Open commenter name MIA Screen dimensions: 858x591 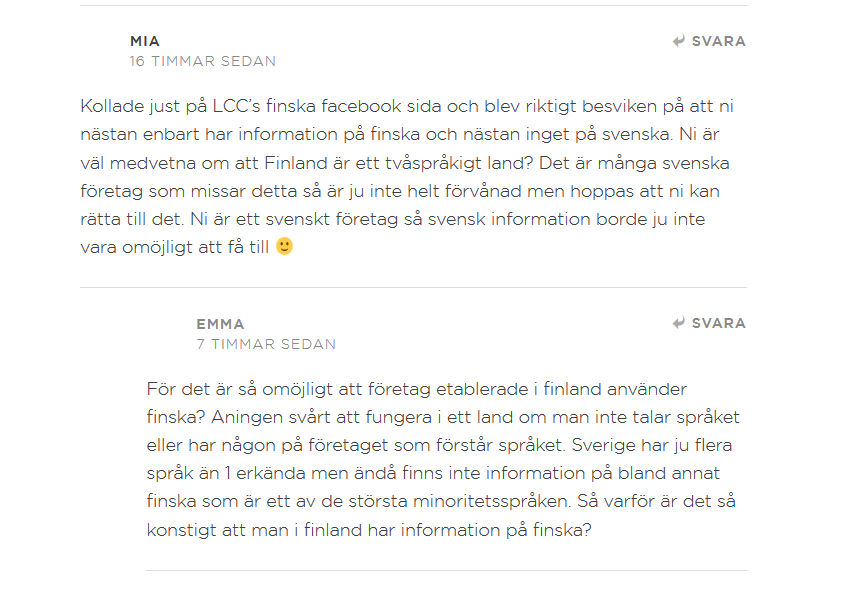(145, 41)
